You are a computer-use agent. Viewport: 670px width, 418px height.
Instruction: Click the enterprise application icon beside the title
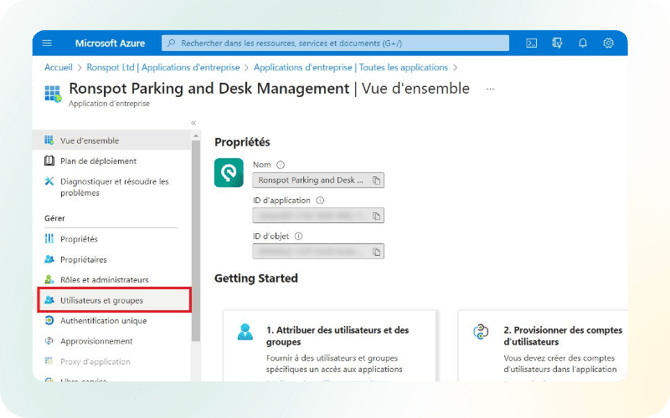click(x=53, y=94)
